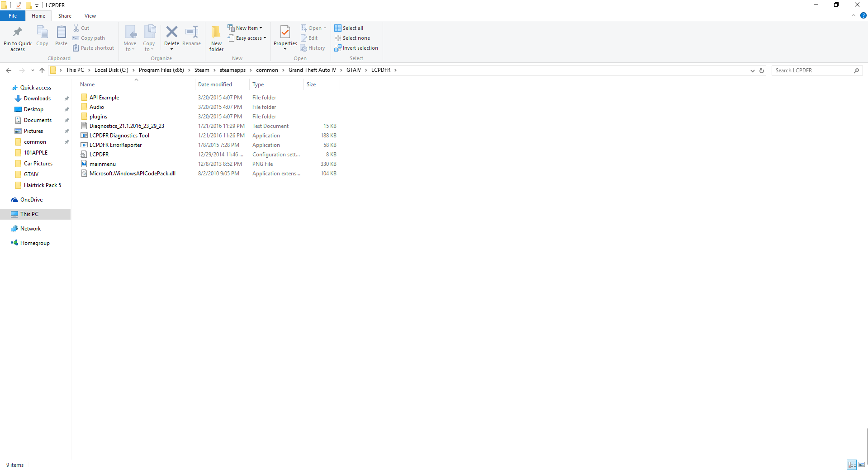The image size is (868, 470).
Task: Click Invert selection in the ribbon
Action: click(x=356, y=48)
